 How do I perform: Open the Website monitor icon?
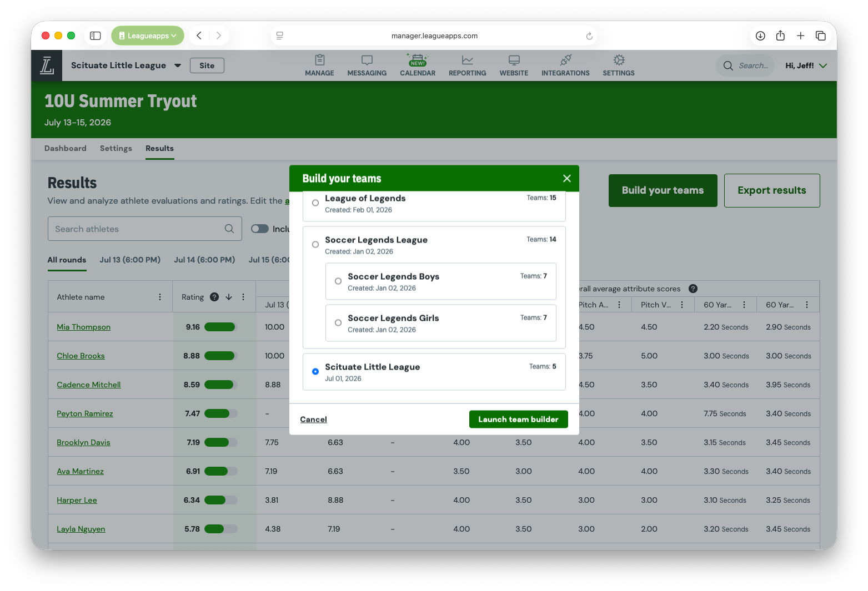pos(514,60)
